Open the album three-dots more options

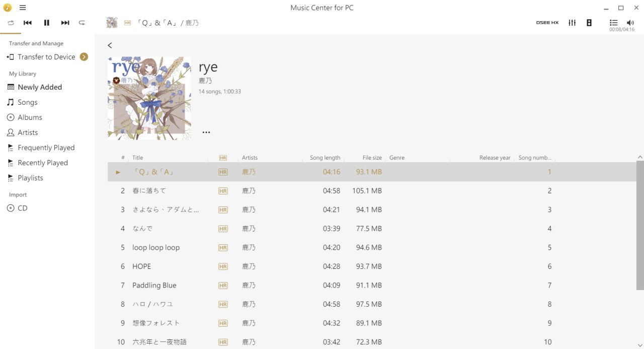pyautogui.click(x=206, y=132)
